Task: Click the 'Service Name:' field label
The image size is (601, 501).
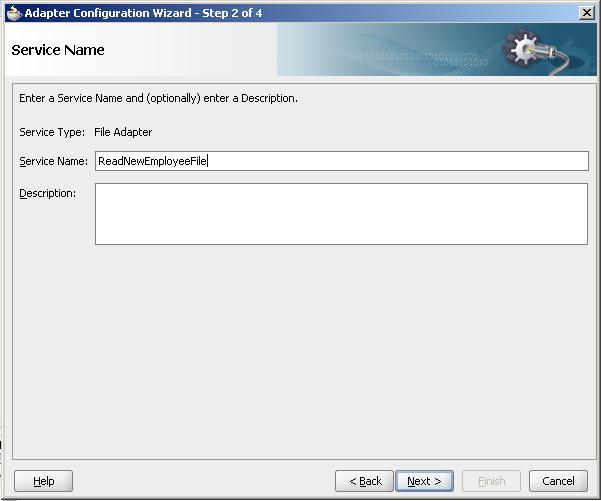Action: (x=54, y=161)
